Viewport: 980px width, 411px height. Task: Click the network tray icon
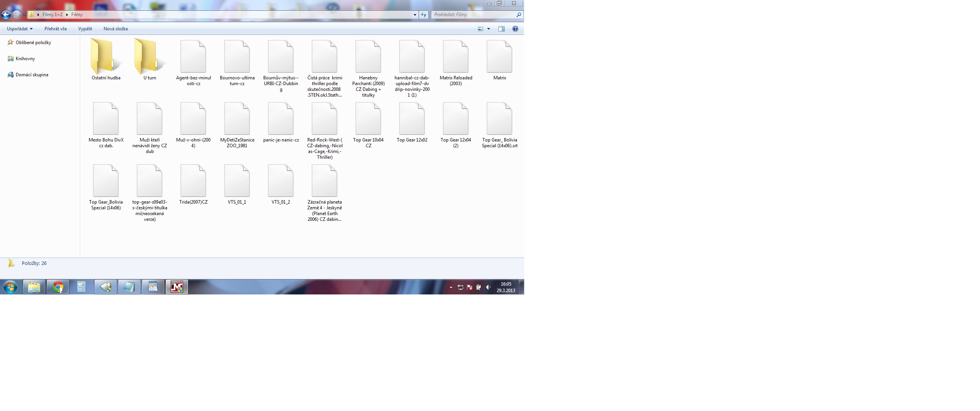point(460,287)
